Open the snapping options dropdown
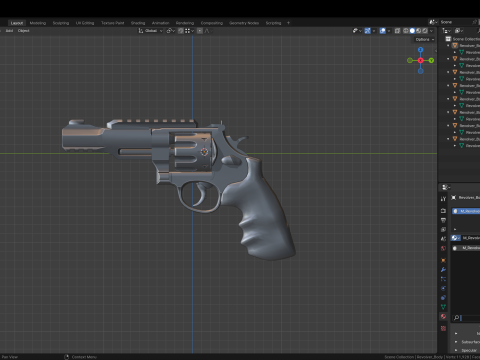Viewport: 480px width, 360px height. pyautogui.click(x=189, y=31)
